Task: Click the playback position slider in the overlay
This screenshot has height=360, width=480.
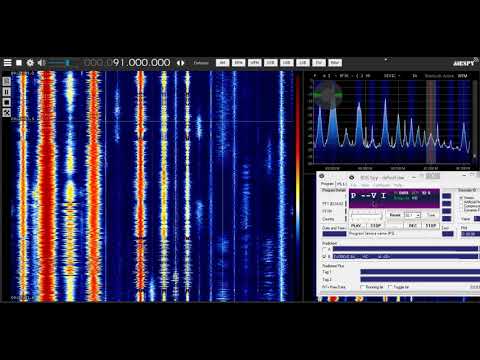Action: (367, 215)
